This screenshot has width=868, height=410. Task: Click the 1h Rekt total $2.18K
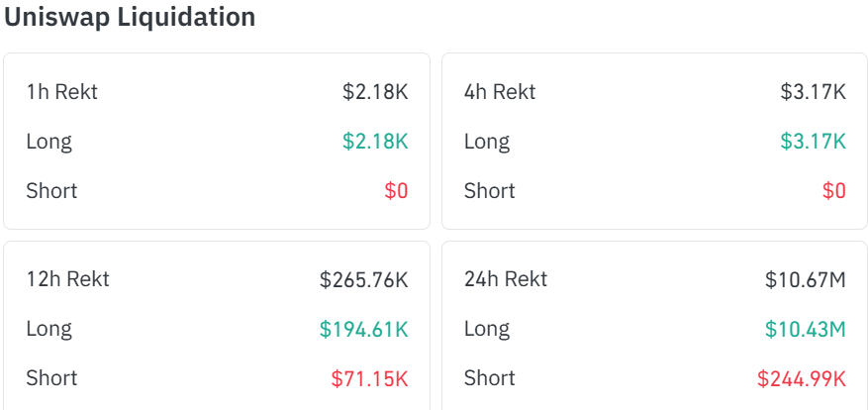pos(375,92)
